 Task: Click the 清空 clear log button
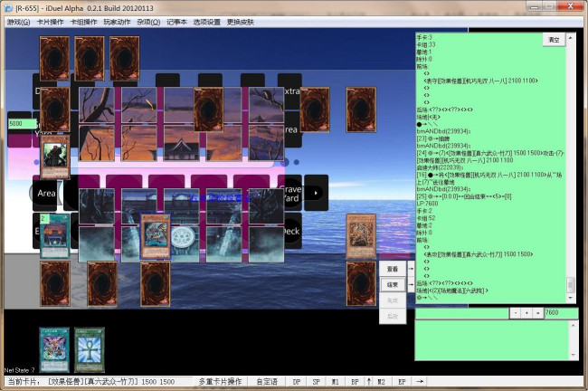pos(554,40)
